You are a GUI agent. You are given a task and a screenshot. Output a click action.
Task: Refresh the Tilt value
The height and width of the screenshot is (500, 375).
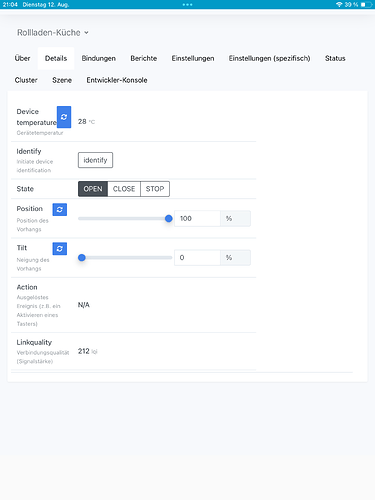(60, 249)
